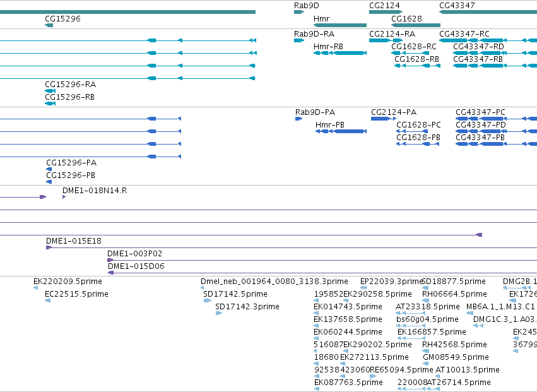Viewport: 537px width, 392px height.
Task: Open the SD18877.5prime EST label
Action: pos(454,282)
